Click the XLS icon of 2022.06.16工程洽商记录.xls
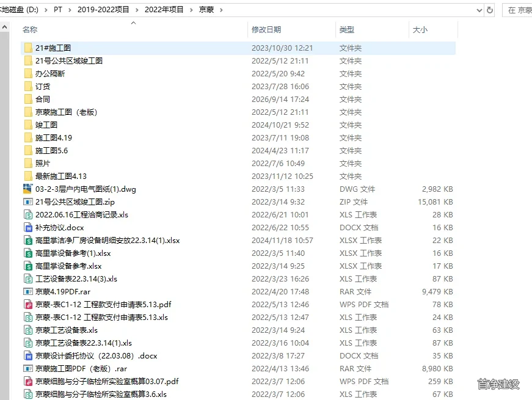532x400 pixels. (28, 215)
